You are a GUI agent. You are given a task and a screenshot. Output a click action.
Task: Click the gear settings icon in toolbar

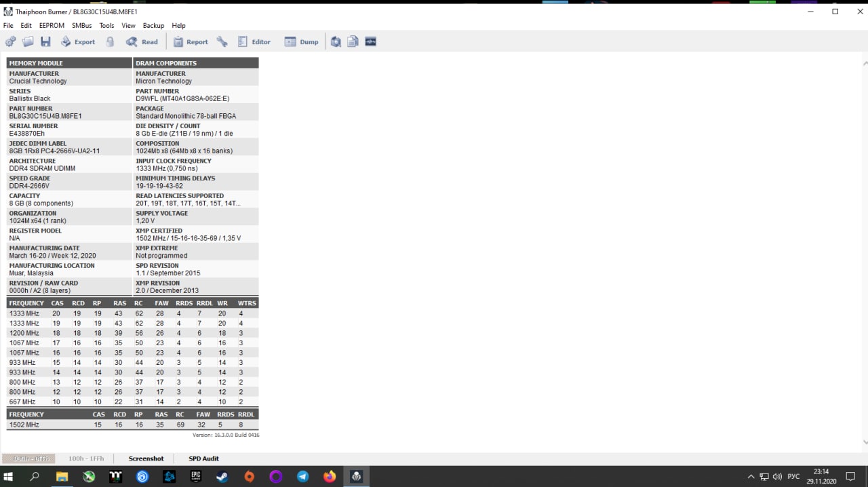pos(10,42)
